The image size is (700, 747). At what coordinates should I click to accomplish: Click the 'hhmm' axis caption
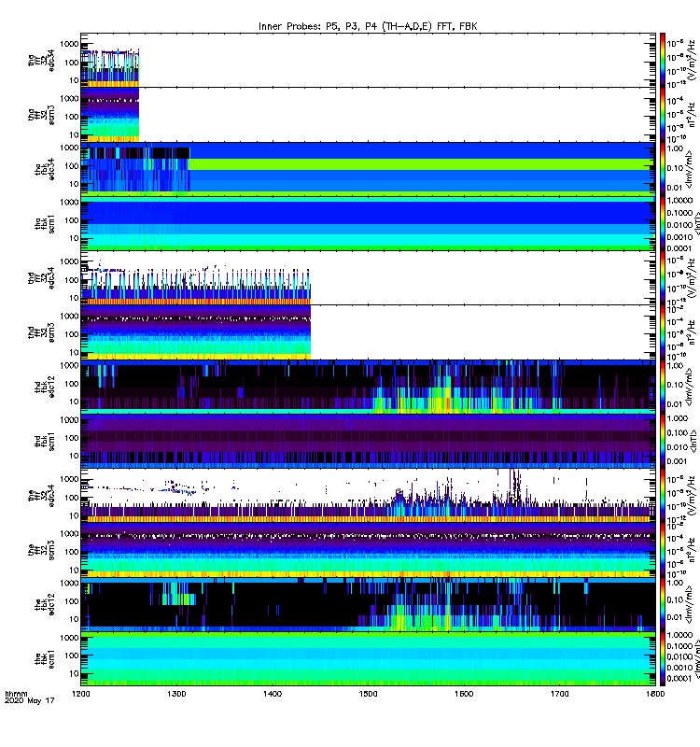pos(16,694)
